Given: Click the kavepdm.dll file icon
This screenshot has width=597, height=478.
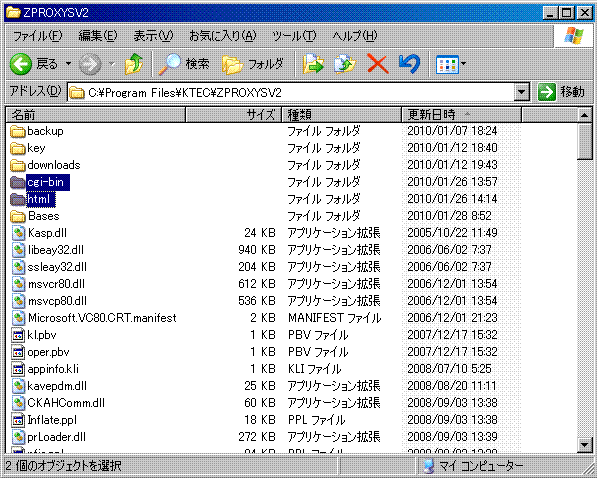Looking at the screenshot, I should (x=18, y=386).
